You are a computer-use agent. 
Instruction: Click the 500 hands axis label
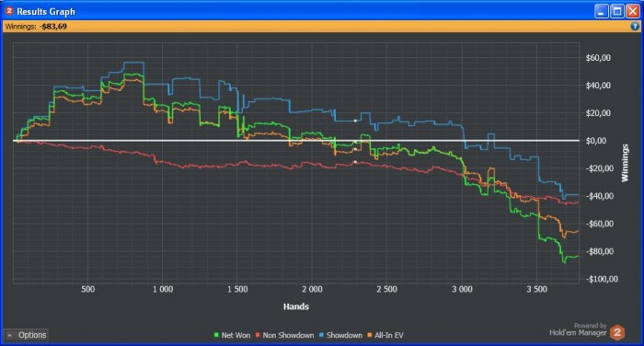tap(88, 289)
